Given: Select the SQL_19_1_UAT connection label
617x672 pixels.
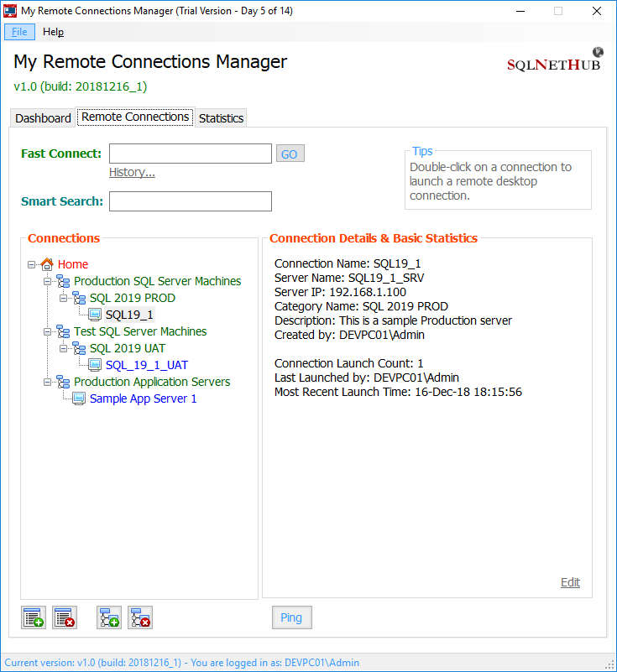Looking at the screenshot, I should click(147, 365).
